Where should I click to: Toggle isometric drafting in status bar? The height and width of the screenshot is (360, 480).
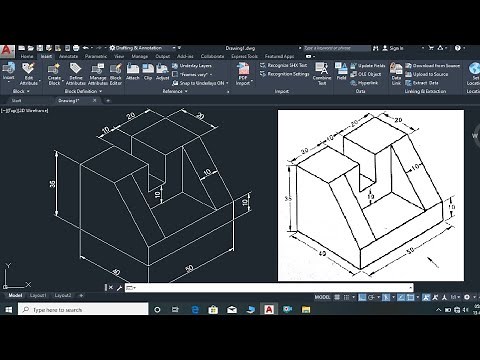pyautogui.click(x=386, y=297)
